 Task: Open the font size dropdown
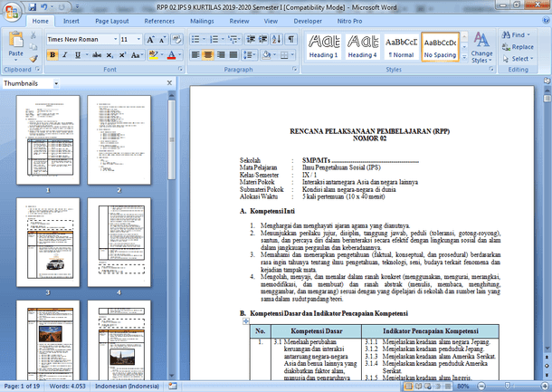coord(138,39)
